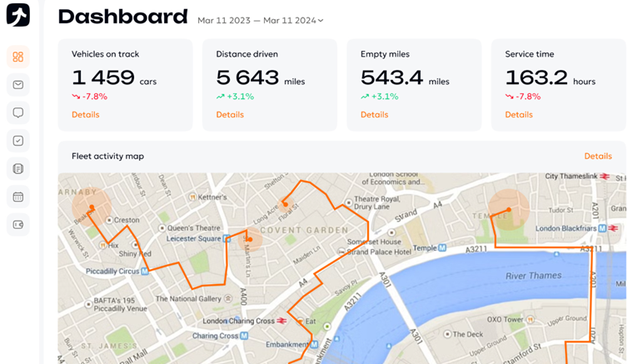Viewport: 628px width, 364px height.
Task: Select the vehicle marker near Temple
Action: (x=508, y=209)
